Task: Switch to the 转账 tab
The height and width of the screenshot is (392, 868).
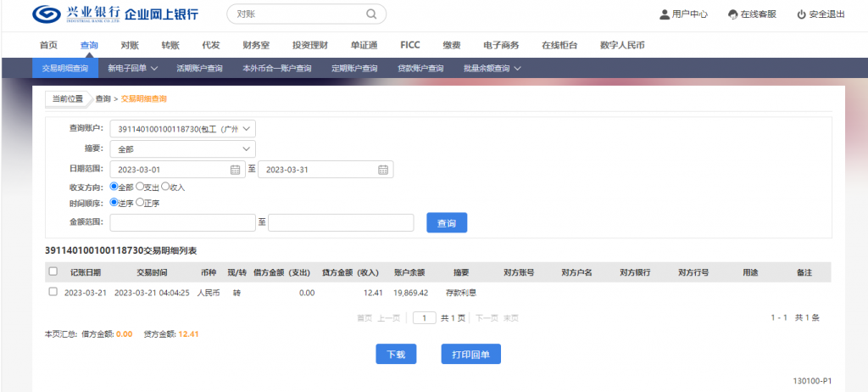Action: coord(170,45)
